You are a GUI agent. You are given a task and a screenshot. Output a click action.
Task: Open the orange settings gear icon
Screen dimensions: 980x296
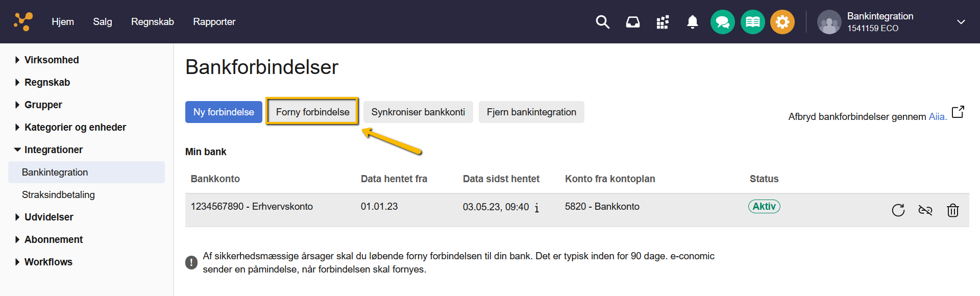click(x=782, y=22)
